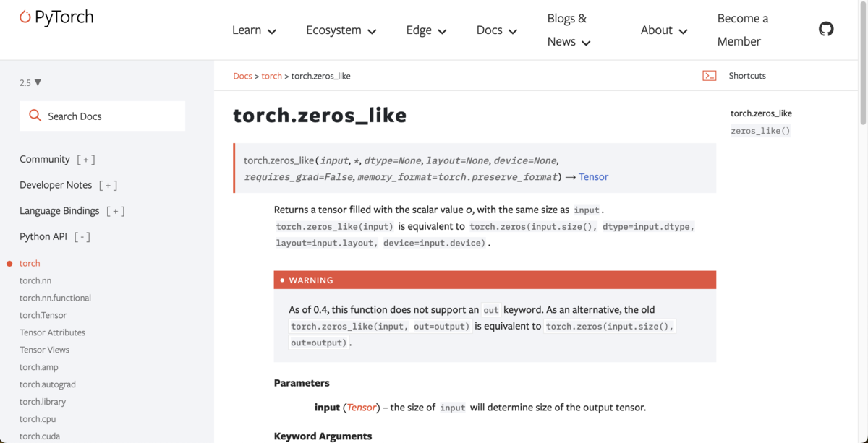This screenshot has width=868, height=443.
Task: Expand the Developer Notes section
Action: tap(108, 185)
